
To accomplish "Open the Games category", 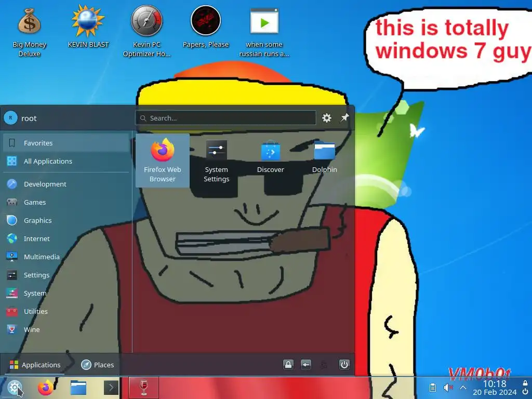I will point(66,202).
